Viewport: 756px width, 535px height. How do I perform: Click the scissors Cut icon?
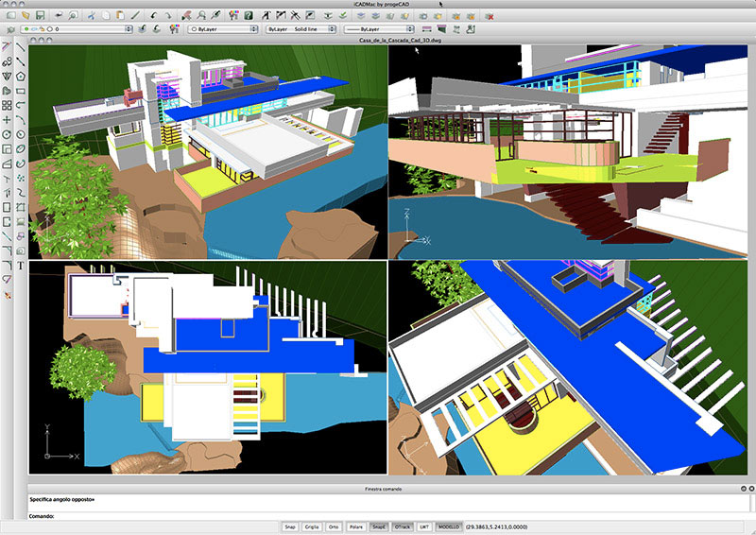click(x=91, y=15)
